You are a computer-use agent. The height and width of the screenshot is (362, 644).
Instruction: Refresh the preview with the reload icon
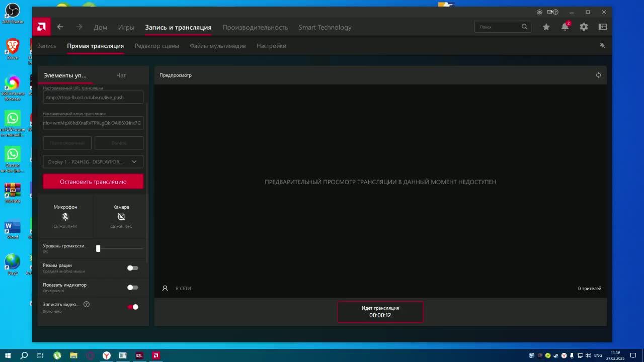[x=598, y=75]
